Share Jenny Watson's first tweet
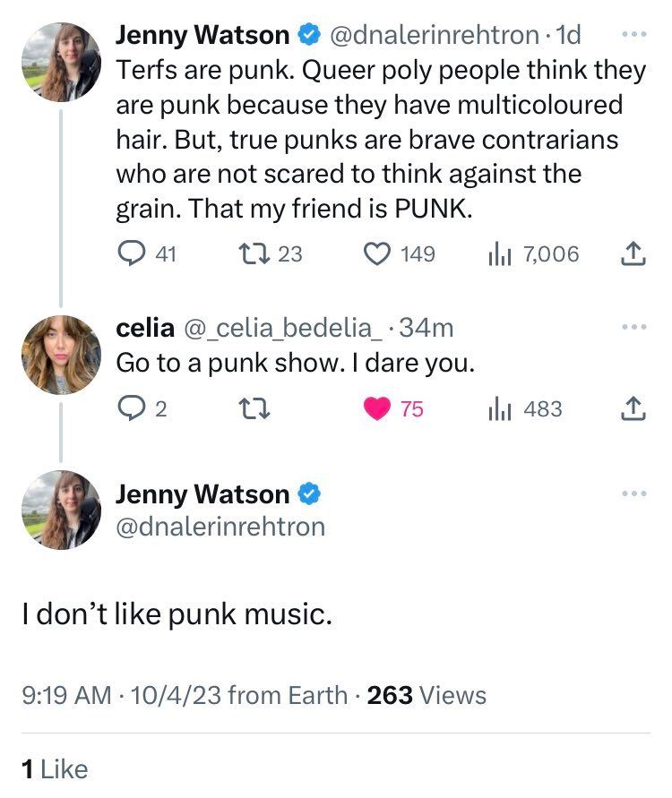Viewport: 672px width, 798px height. pyautogui.click(x=632, y=254)
